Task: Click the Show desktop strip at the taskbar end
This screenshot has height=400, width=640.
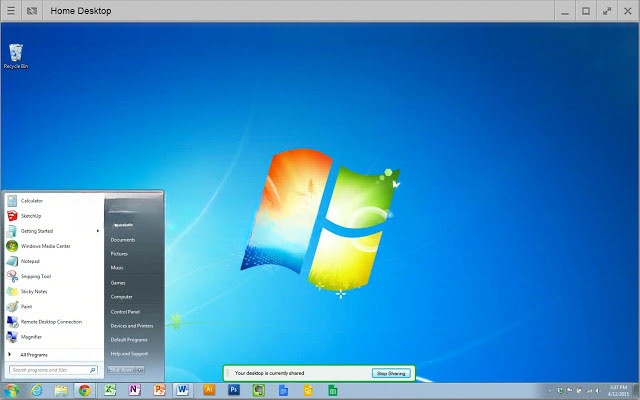Action: (636, 391)
